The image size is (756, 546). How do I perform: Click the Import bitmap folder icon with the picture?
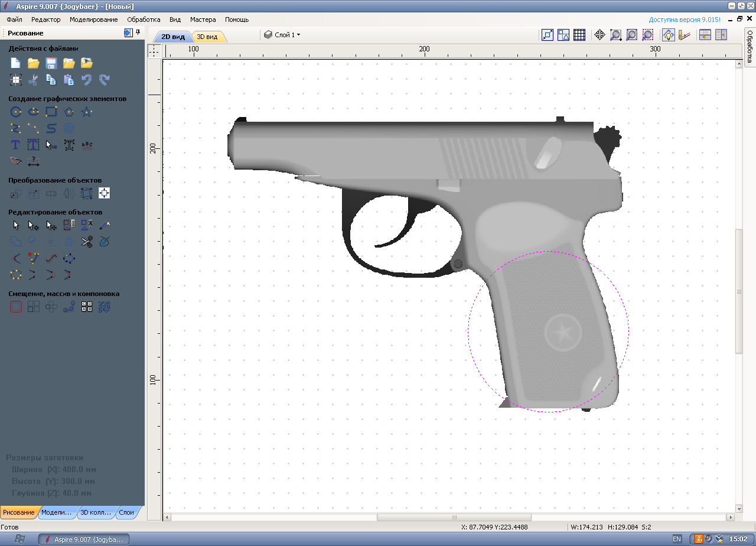[87, 63]
